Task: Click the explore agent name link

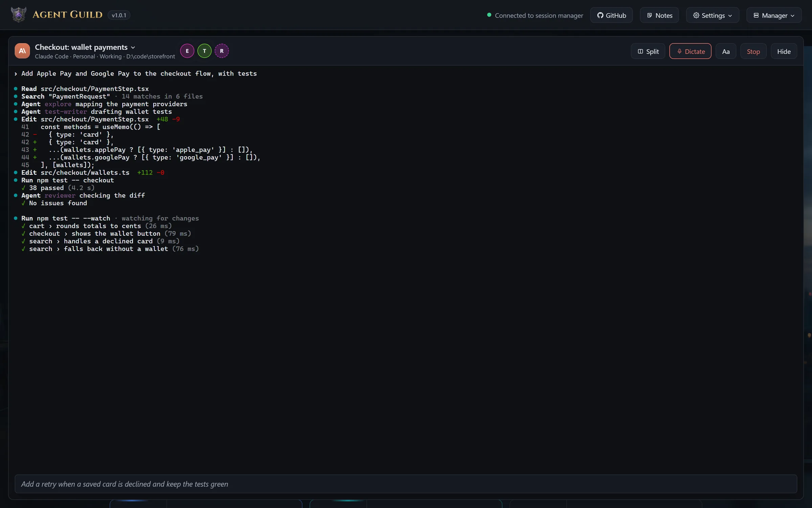Action: click(58, 104)
